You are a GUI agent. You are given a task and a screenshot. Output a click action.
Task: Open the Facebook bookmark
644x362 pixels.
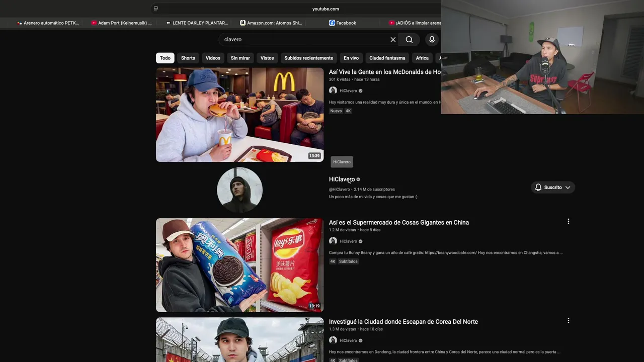pos(343,23)
